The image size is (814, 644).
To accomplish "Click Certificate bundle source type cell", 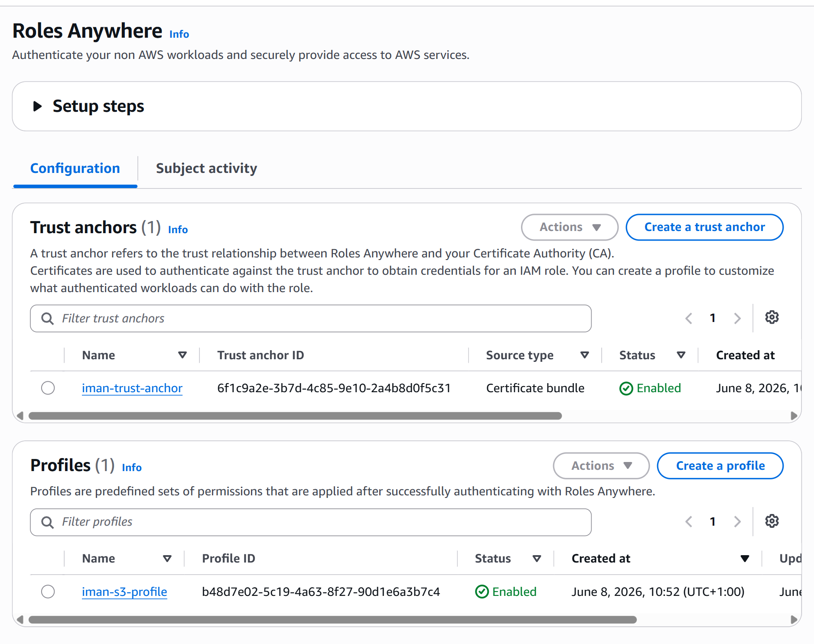I will tap(535, 388).
